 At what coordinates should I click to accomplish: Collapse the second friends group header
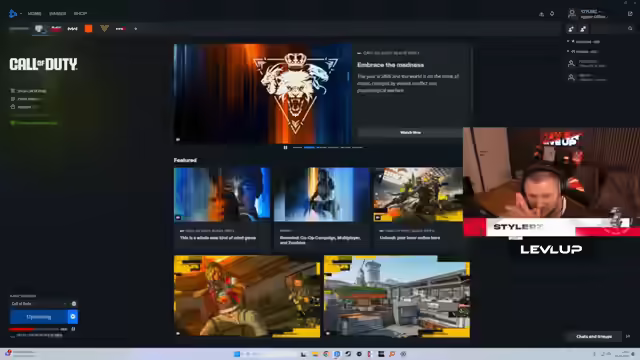[x=583, y=51]
